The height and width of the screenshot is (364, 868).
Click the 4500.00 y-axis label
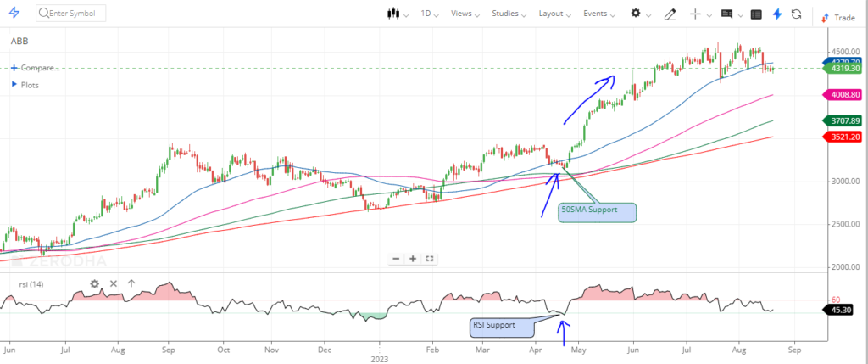tap(845, 52)
